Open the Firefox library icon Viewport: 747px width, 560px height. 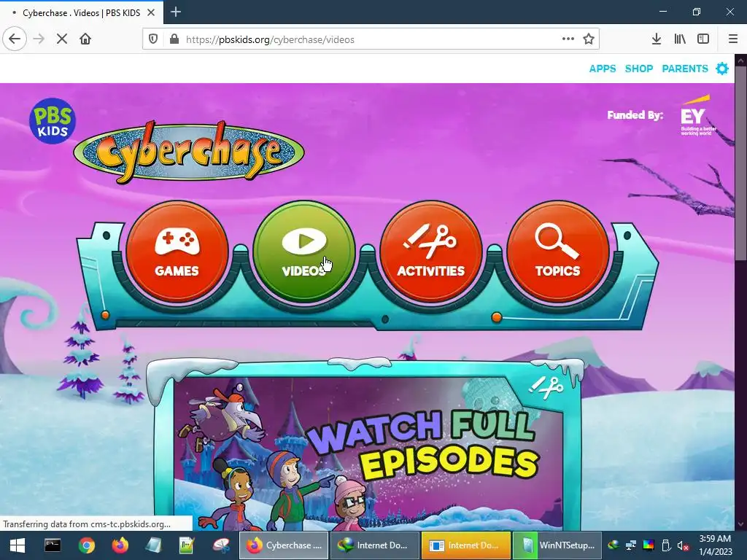point(680,39)
